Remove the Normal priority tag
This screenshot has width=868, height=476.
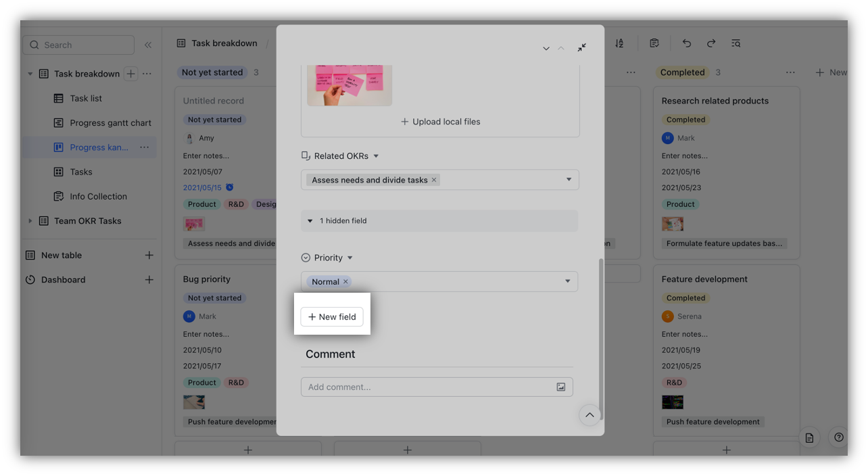click(345, 281)
